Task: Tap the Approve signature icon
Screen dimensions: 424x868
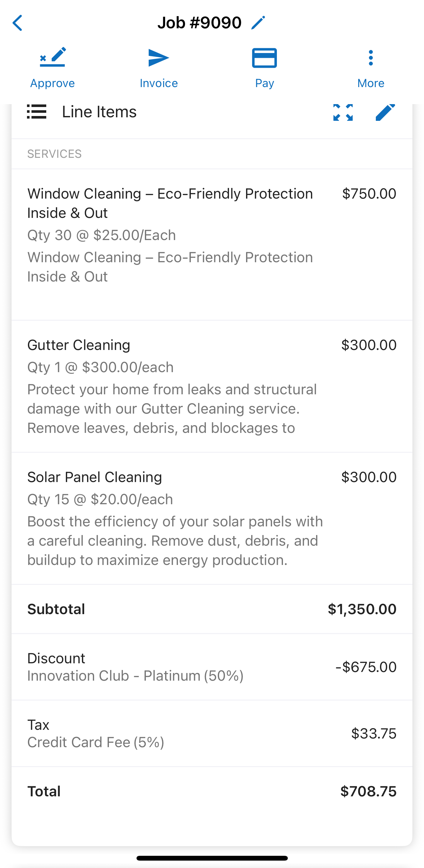Action: (x=53, y=57)
